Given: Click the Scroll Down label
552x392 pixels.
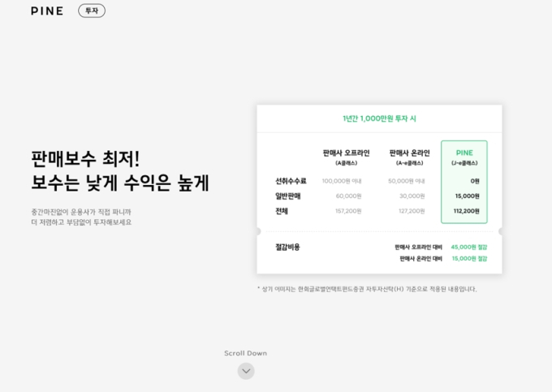Looking at the screenshot, I should [x=245, y=353].
